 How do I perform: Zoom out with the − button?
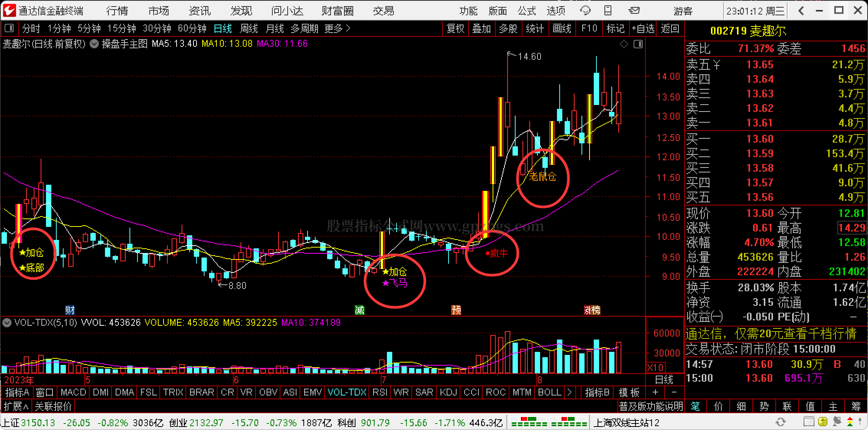point(674,392)
